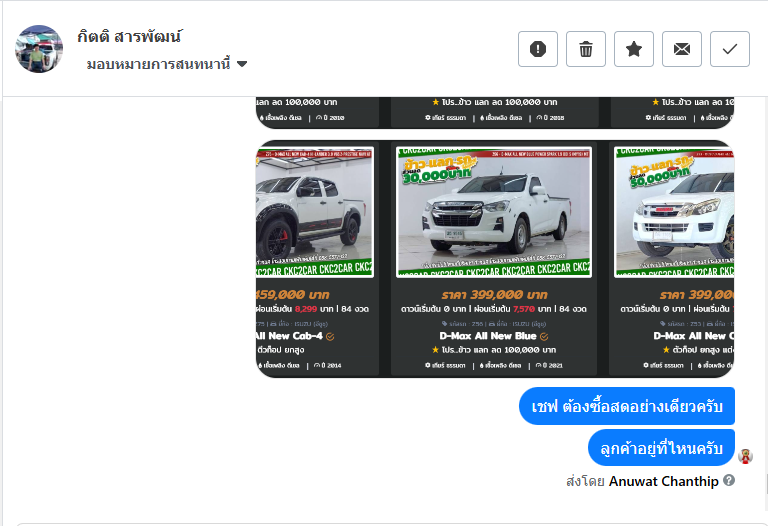Delete conversation with the trash icon
This screenshot has height=526, width=768.
[586, 49]
